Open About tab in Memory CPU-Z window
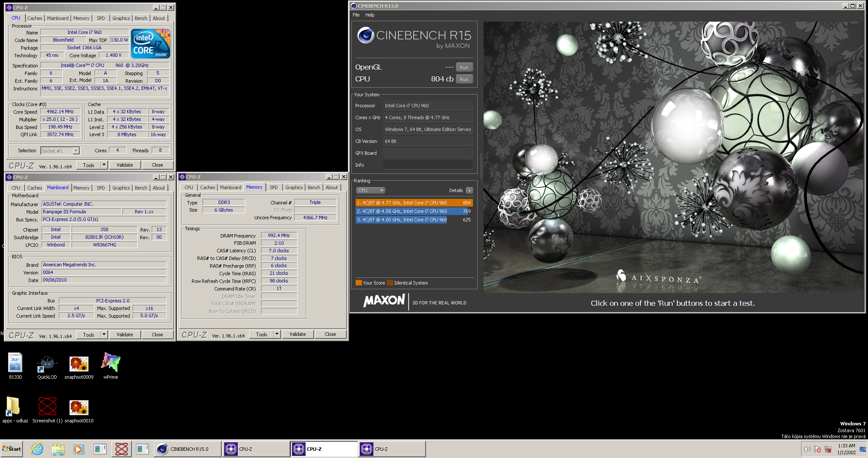868x458 pixels. point(332,187)
